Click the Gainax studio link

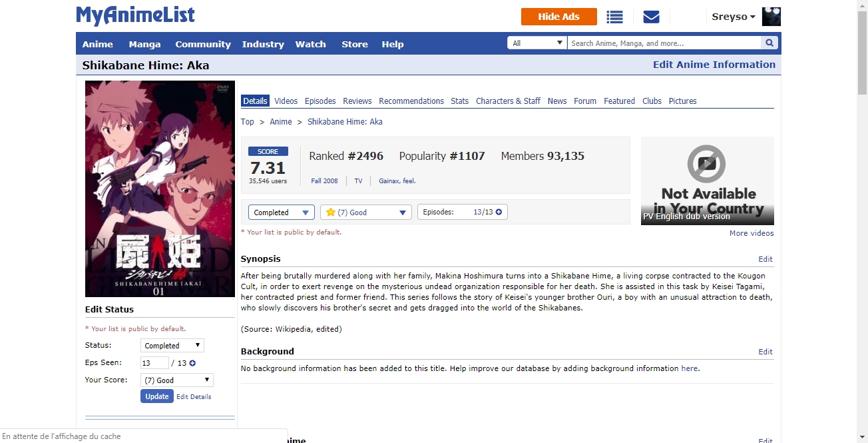tap(389, 181)
